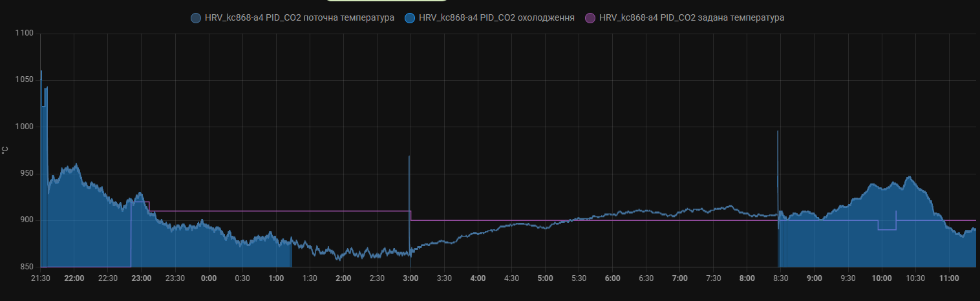This screenshot has width=980, height=301.
Task: Click the 21:30 time axis label
Action: [x=41, y=278]
